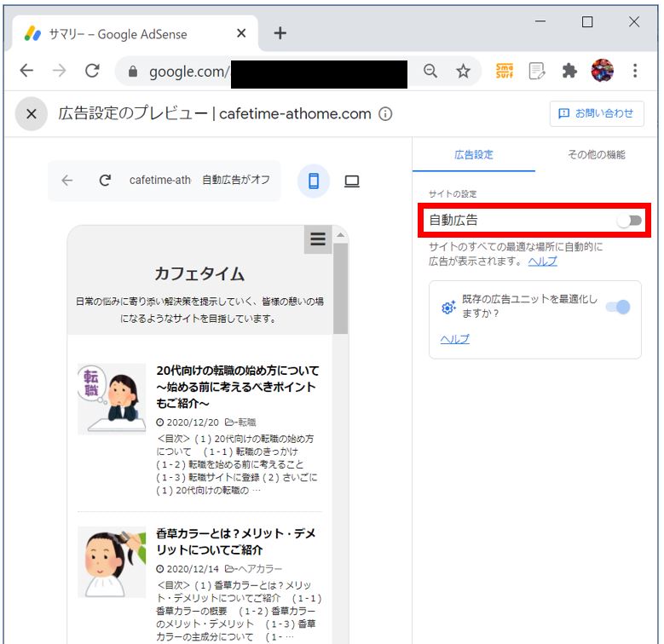Open a new browser tab

coord(280,33)
